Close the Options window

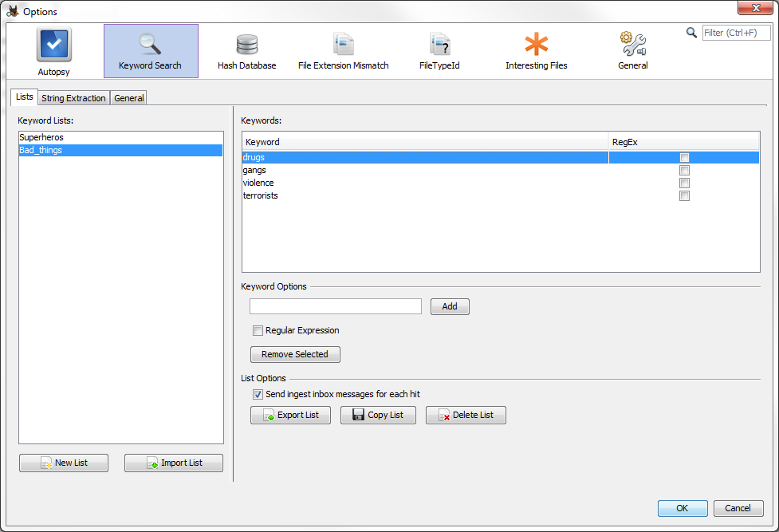[x=755, y=7]
